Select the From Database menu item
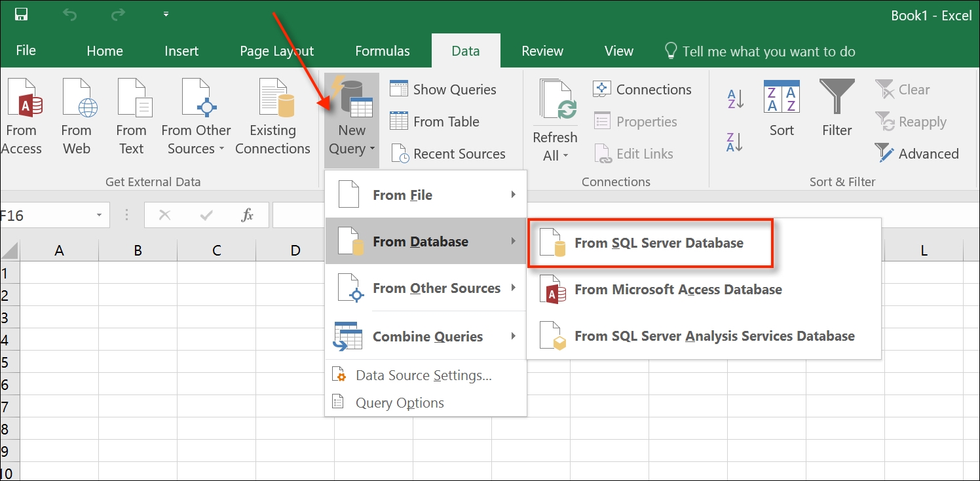Viewport: 980px width, 481px height. coord(426,241)
